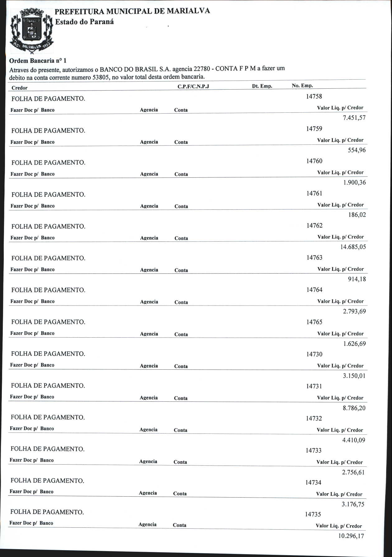
Task: Select empenho number 14758
Action: (314, 96)
